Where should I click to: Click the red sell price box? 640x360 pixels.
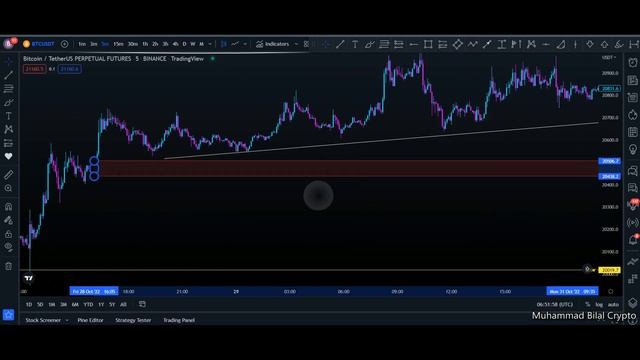coord(34,69)
